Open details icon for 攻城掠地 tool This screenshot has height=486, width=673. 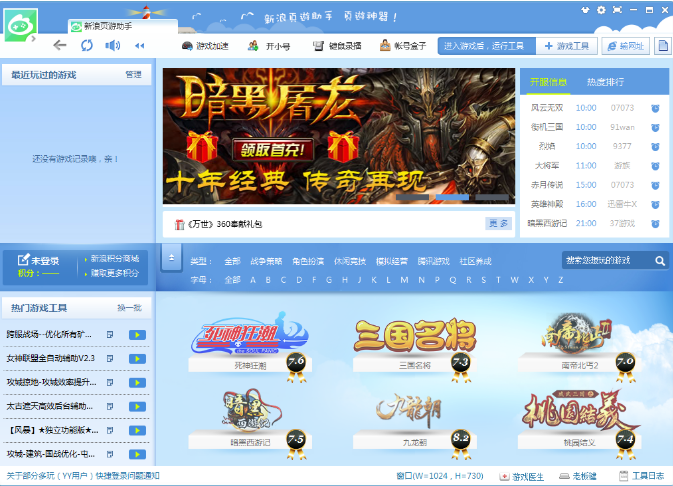(110, 382)
